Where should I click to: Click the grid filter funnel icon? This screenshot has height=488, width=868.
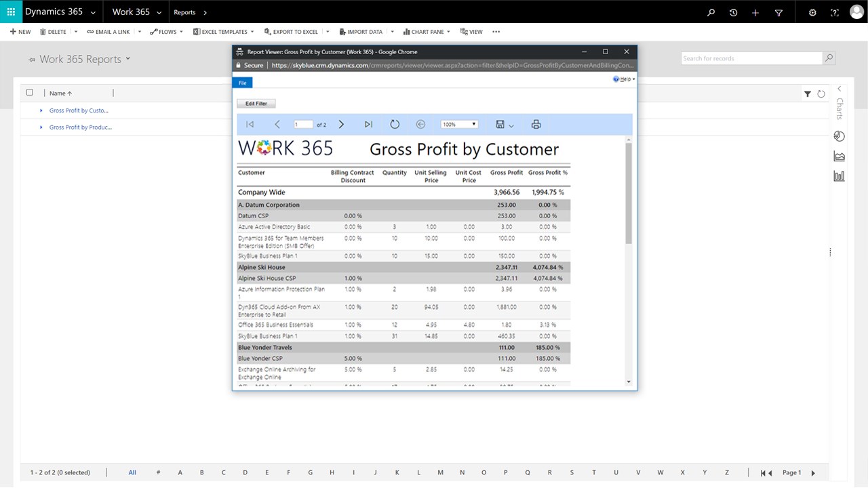808,94
